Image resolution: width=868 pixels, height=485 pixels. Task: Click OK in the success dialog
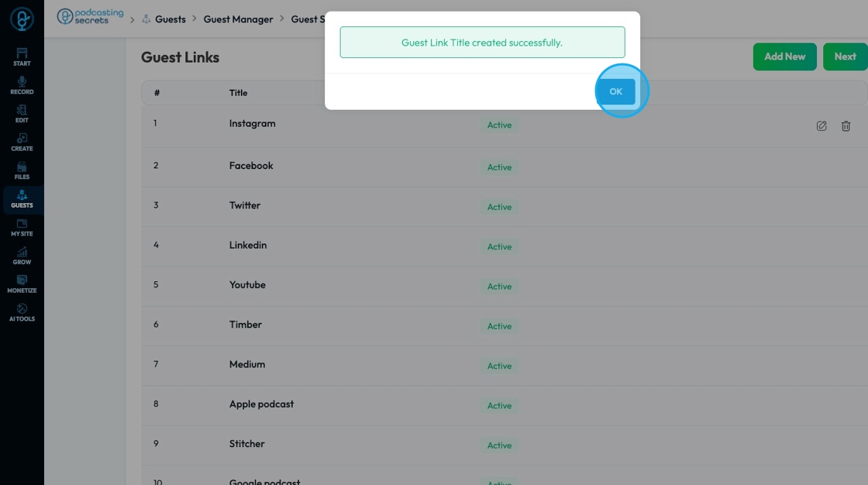point(615,91)
